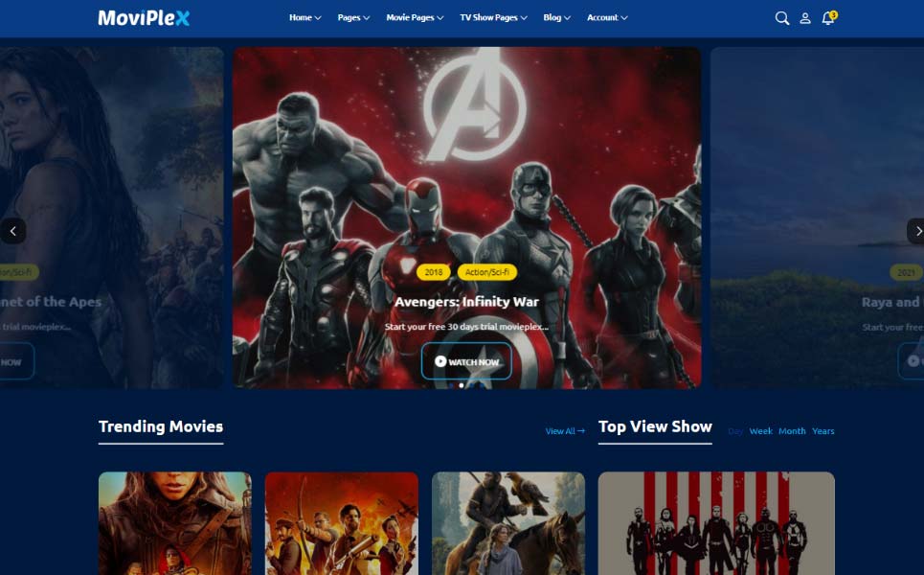Click the next slide arrow
Viewport: 924px width, 575px height.
(916, 231)
